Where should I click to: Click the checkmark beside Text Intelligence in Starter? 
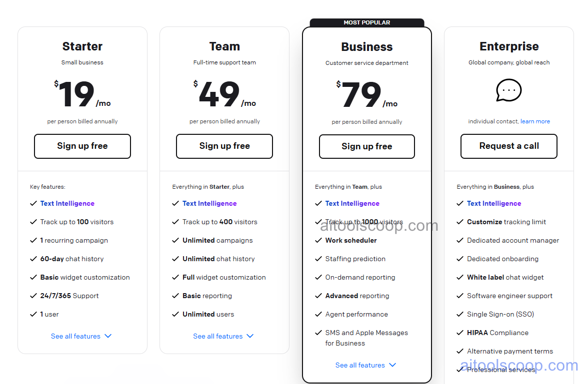(x=33, y=203)
